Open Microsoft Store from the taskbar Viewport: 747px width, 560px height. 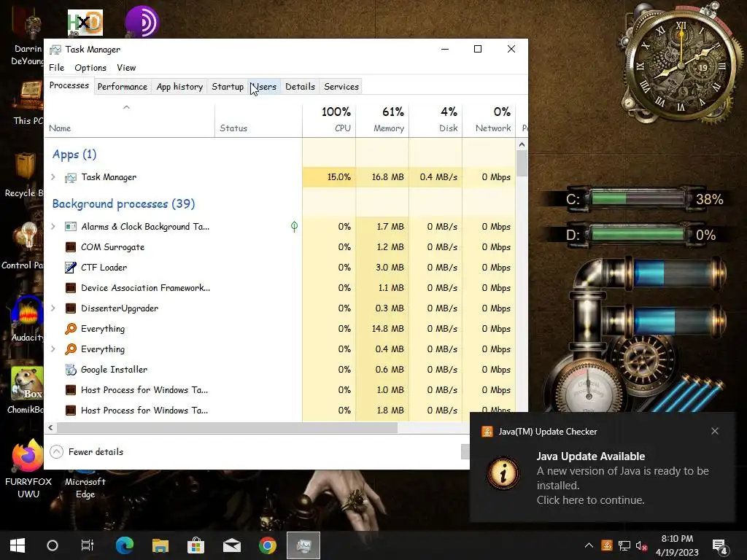coord(196,545)
